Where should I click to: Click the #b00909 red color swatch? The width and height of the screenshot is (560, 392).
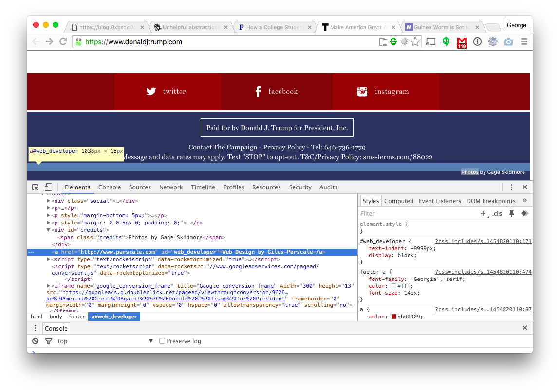393,317
